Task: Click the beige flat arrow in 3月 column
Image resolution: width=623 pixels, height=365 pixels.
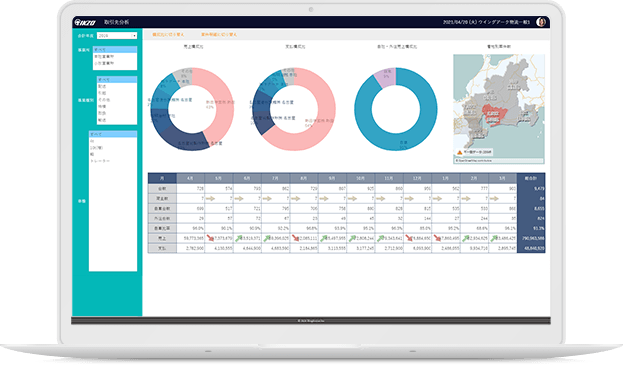Action: click(494, 198)
